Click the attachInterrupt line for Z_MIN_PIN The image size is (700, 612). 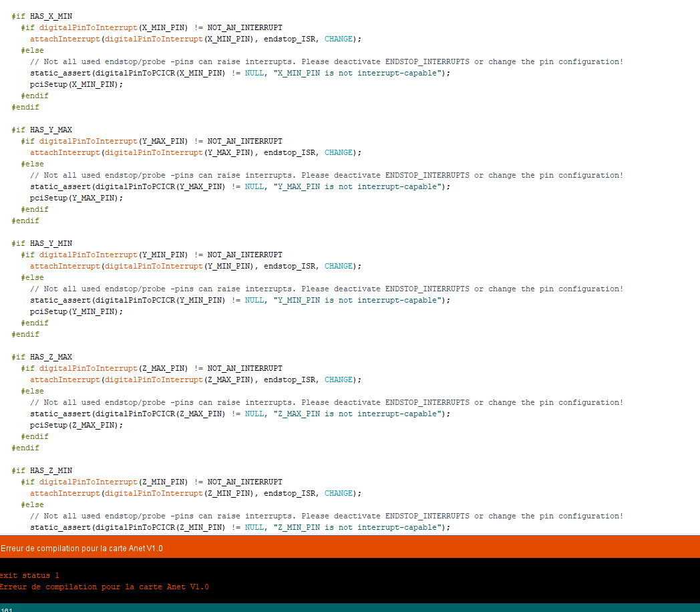[196, 493]
